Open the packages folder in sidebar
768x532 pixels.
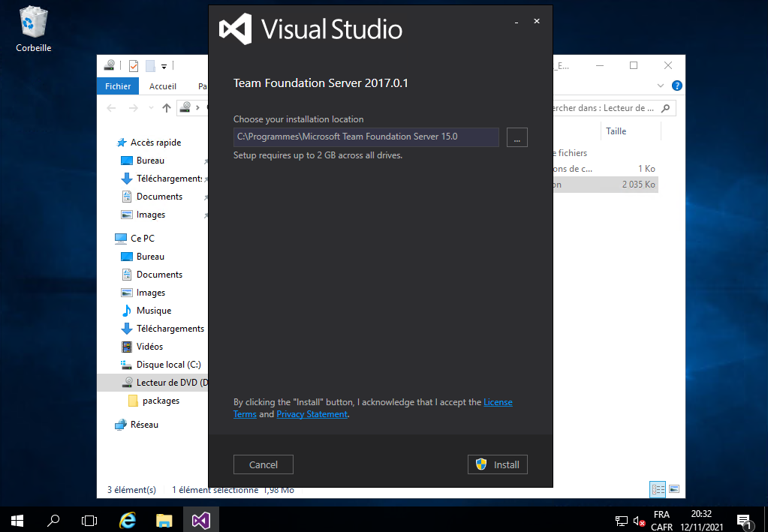(x=161, y=401)
